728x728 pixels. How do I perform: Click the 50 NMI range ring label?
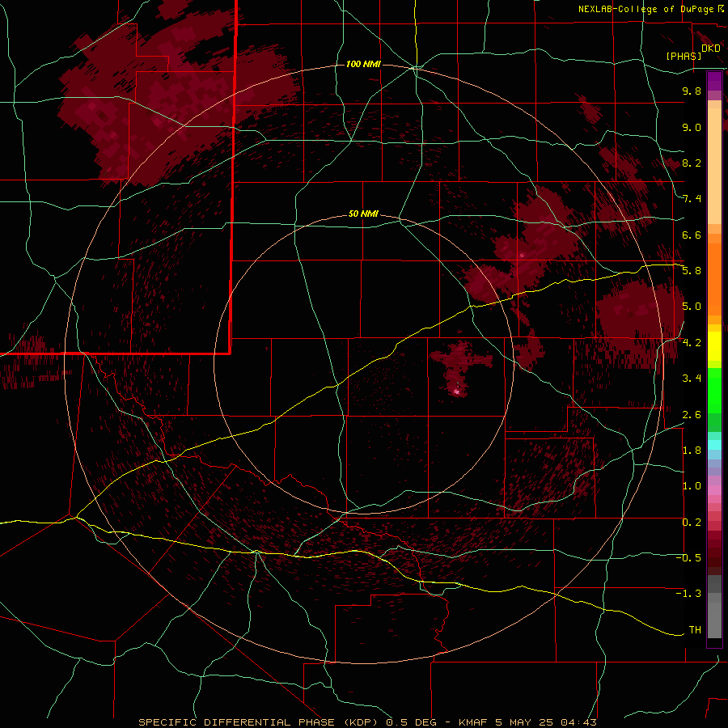363,214
